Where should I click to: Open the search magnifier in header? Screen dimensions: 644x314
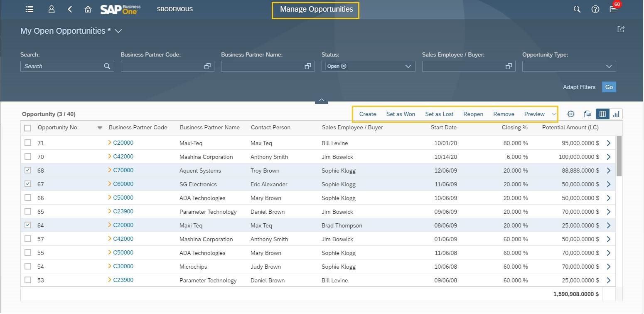point(577,9)
